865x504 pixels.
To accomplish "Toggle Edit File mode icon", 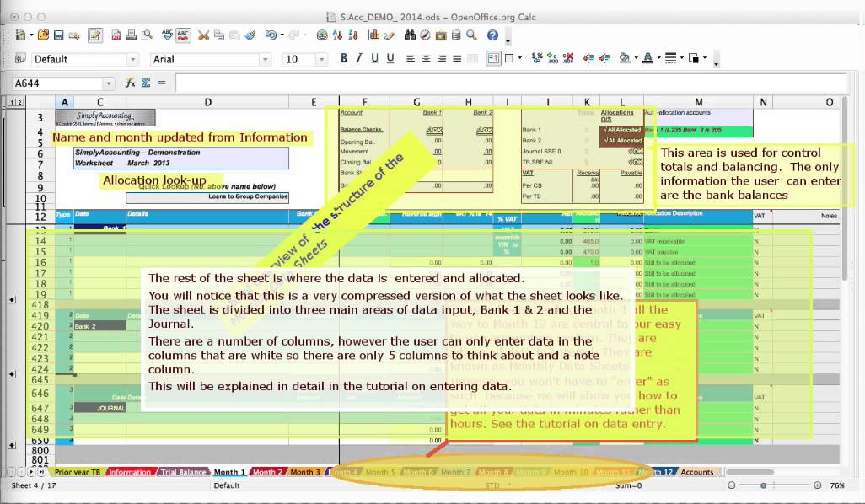I will (95, 36).
